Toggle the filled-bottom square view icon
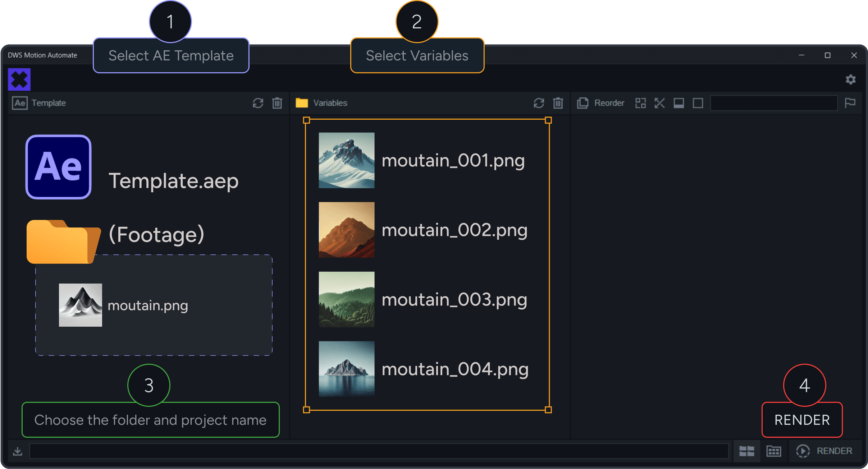 [x=679, y=103]
